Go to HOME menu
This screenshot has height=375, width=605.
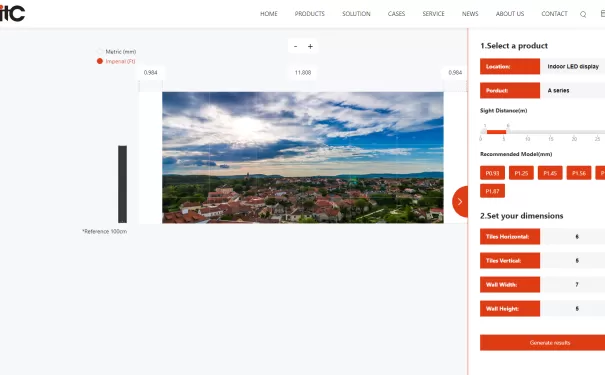269,14
